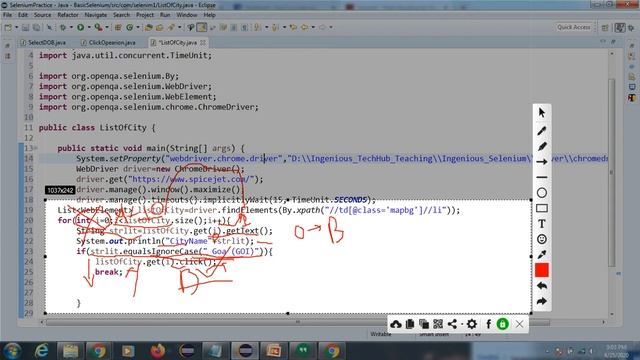
Task: Close the ListOfCity.java editor tab
Action: (x=203, y=42)
